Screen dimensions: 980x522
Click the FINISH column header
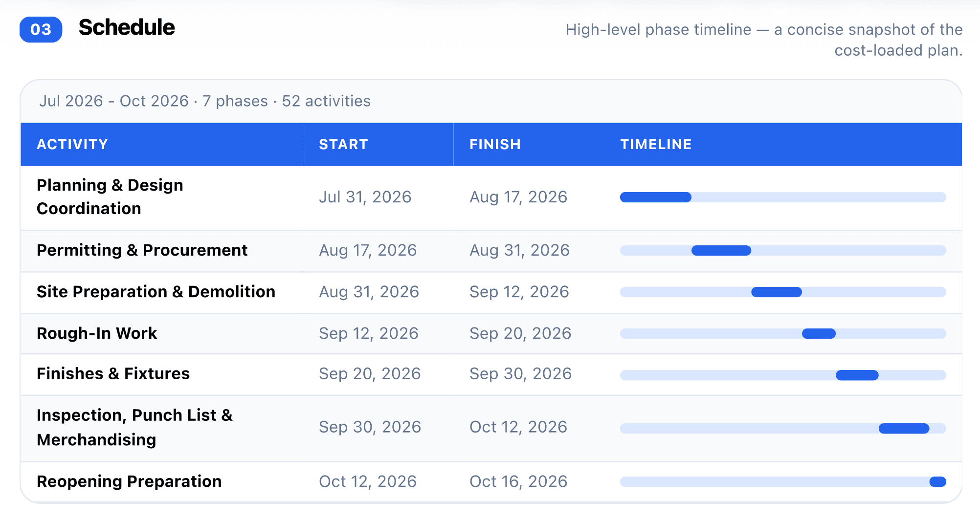click(495, 144)
